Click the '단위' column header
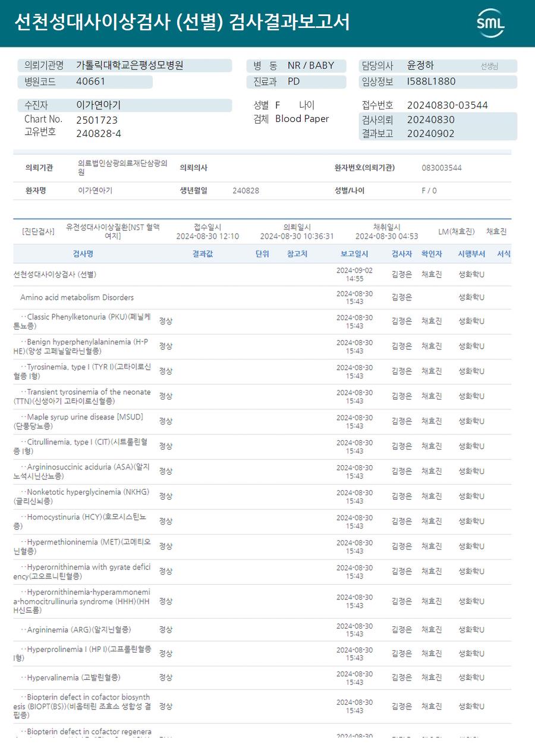 [262, 254]
